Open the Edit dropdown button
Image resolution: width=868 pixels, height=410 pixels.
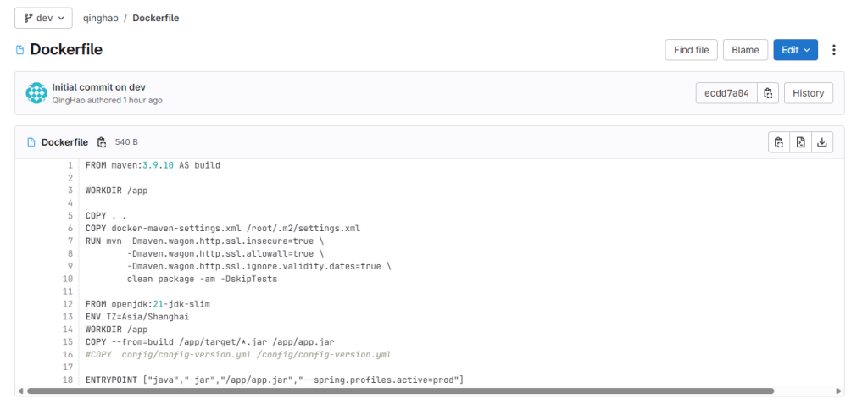tap(795, 50)
